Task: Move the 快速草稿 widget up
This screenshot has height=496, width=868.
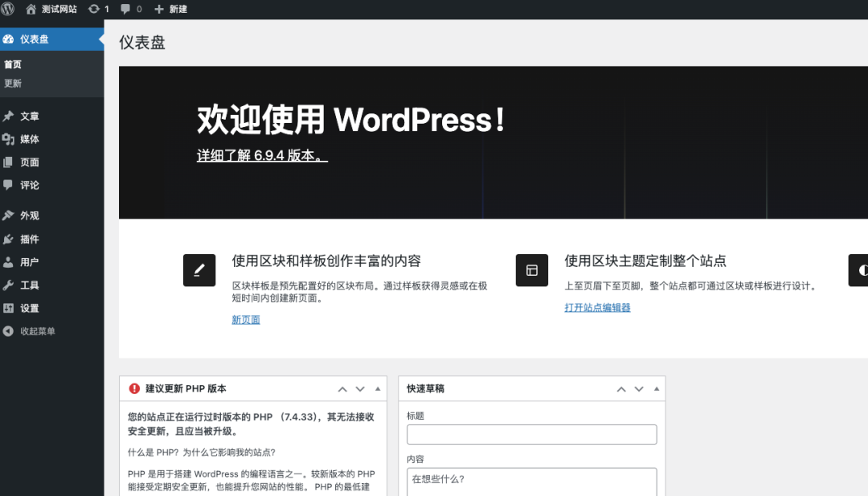Action: [x=621, y=389]
